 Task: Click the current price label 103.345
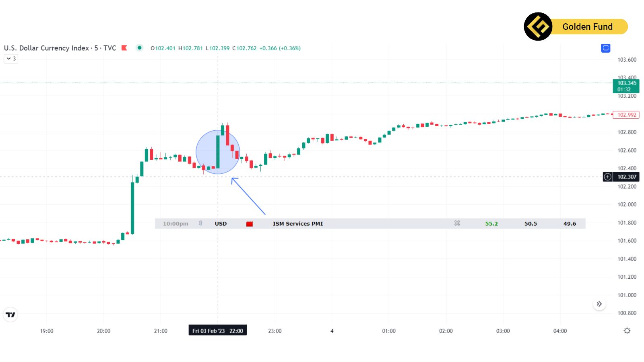(626, 86)
